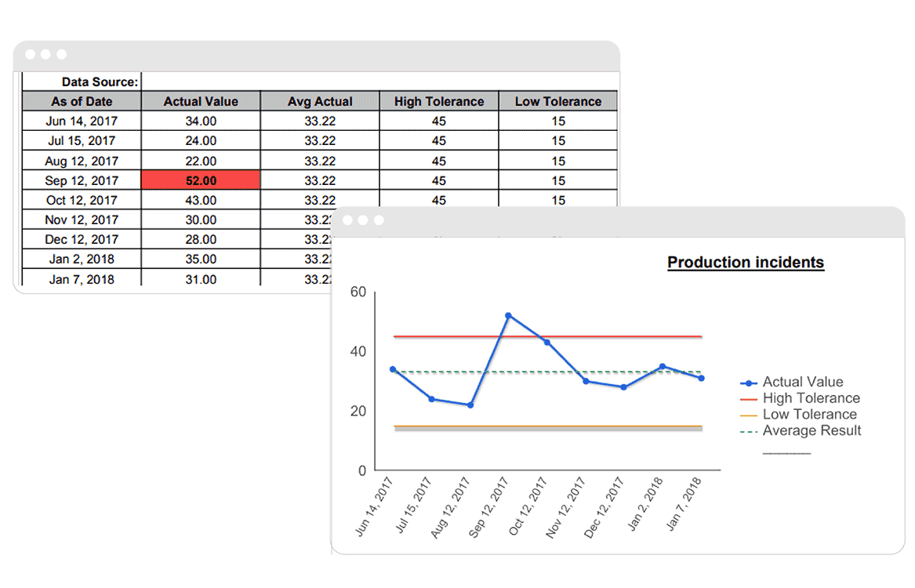
Task: Click the Jul 15, 2017 chart data point
Action: pyautogui.click(x=432, y=399)
